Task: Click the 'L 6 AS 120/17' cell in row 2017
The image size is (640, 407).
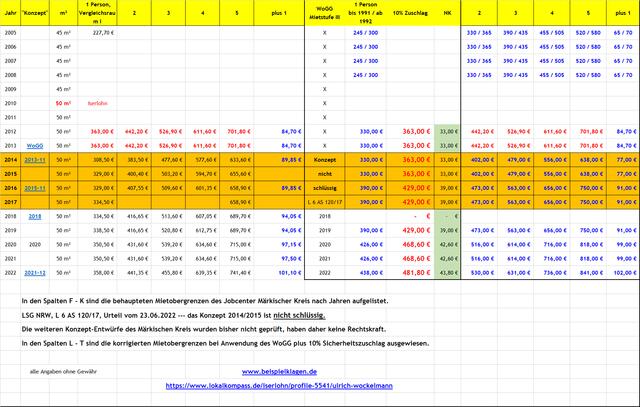Action: click(x=324, y=202)
